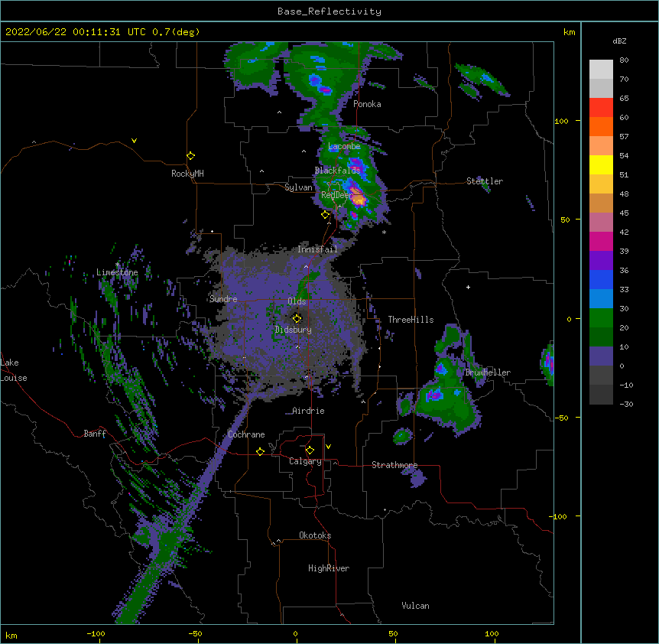Click the yellow diamond marker above the Calgary label
This screenshot has width=659, height=644.
point(310,450)
